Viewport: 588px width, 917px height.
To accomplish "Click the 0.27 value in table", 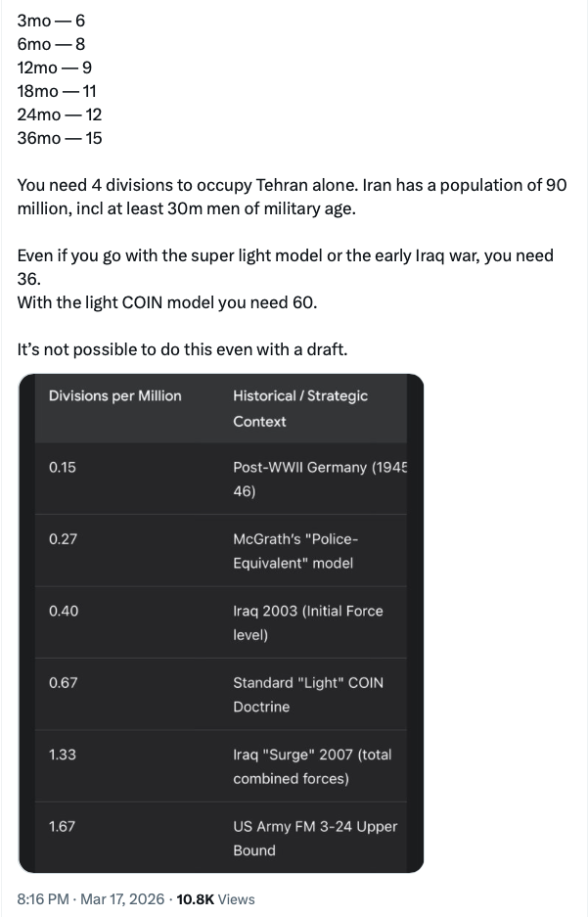I will tap(63, 539).
